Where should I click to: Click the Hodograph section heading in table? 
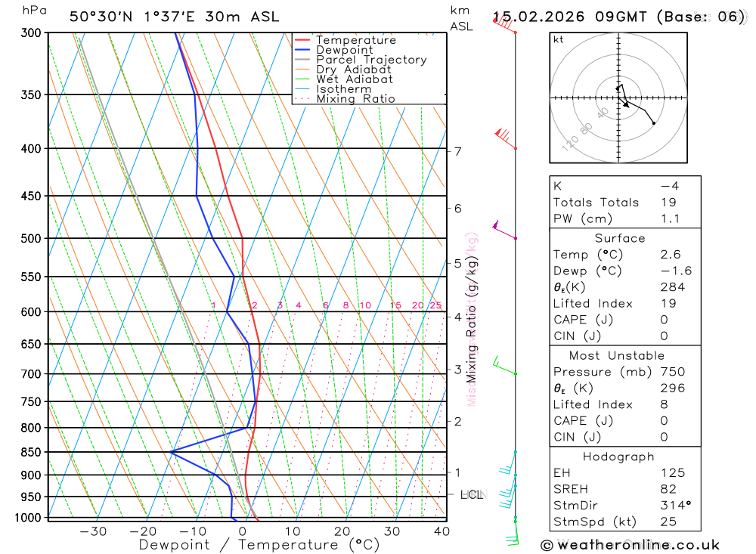[x=618, y=457]
